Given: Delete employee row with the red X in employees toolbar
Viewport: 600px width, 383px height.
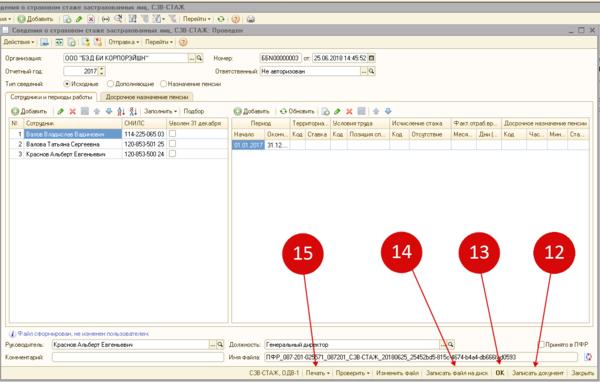Looking at the screenshot, I should (73, 111).
